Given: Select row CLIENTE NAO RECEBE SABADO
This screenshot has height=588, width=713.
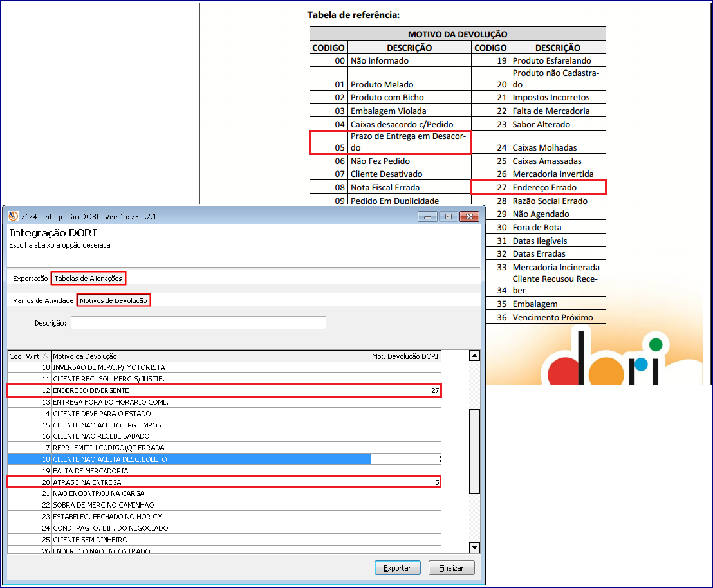Looking at the screenshot, I should coord(224,437).
